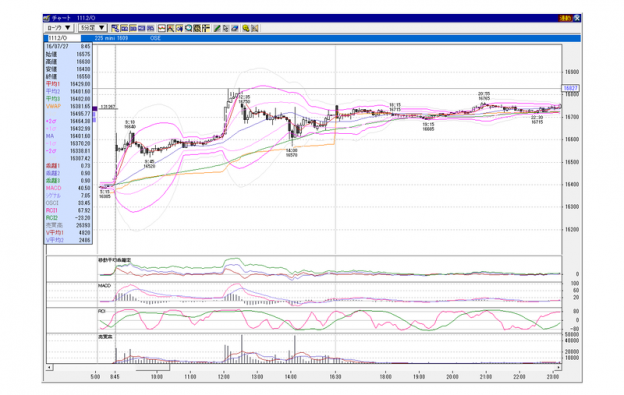Click the 1112/O symbol code input field
The width and height of the screenshot is (624, 395).
(64, 38)
